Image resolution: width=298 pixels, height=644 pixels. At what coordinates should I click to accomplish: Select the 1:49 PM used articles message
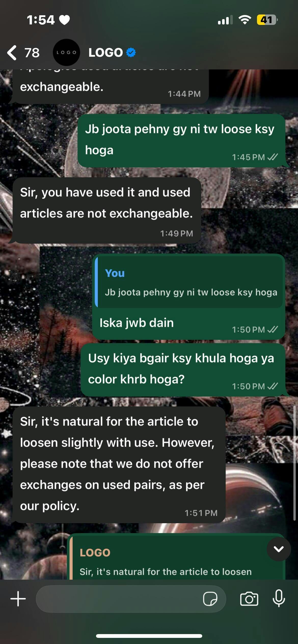tap(107, 210)
